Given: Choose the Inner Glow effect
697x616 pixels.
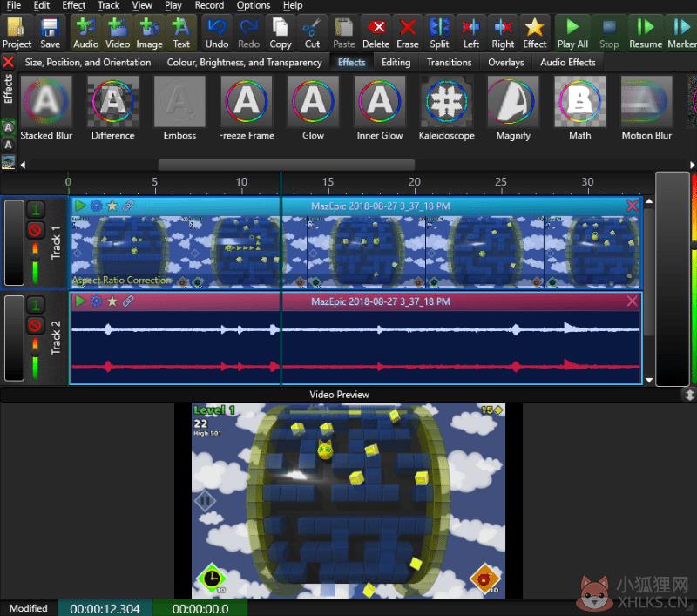Looking at the screenshot, I should tap(380, 108).
